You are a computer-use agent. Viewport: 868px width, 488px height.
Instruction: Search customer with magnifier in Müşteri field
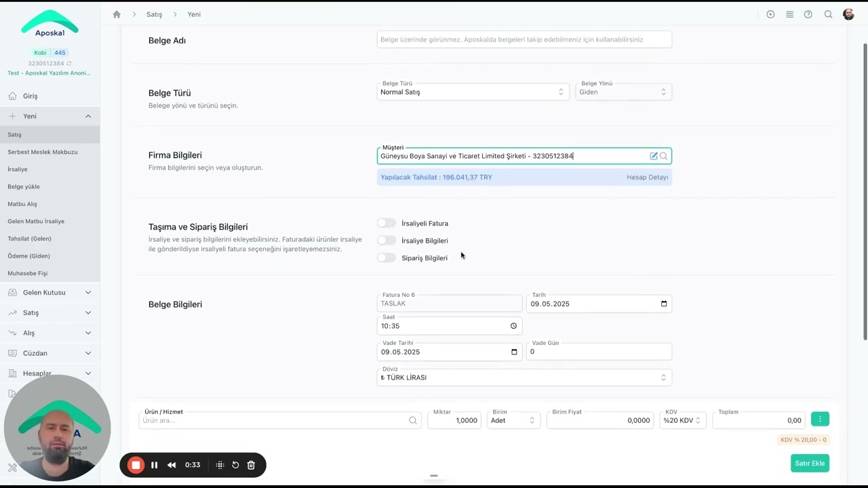[664, 156]
